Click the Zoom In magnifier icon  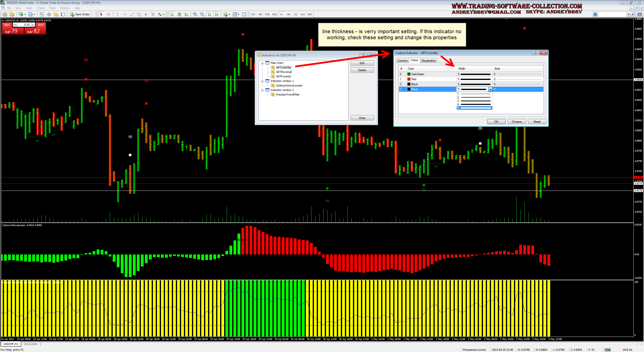(x=195, y=14)
